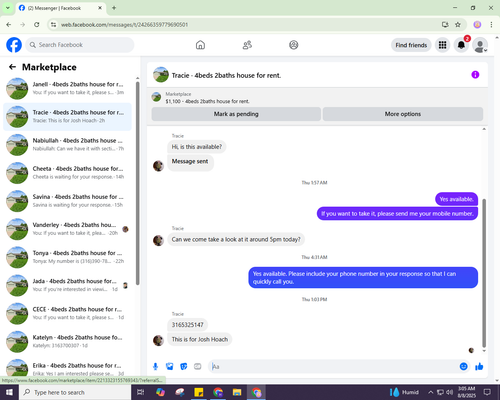Image resolution: width=500 pixels, height=400 pixels.
Task: Open Jada conversation
Action: [x=67, y=285]
